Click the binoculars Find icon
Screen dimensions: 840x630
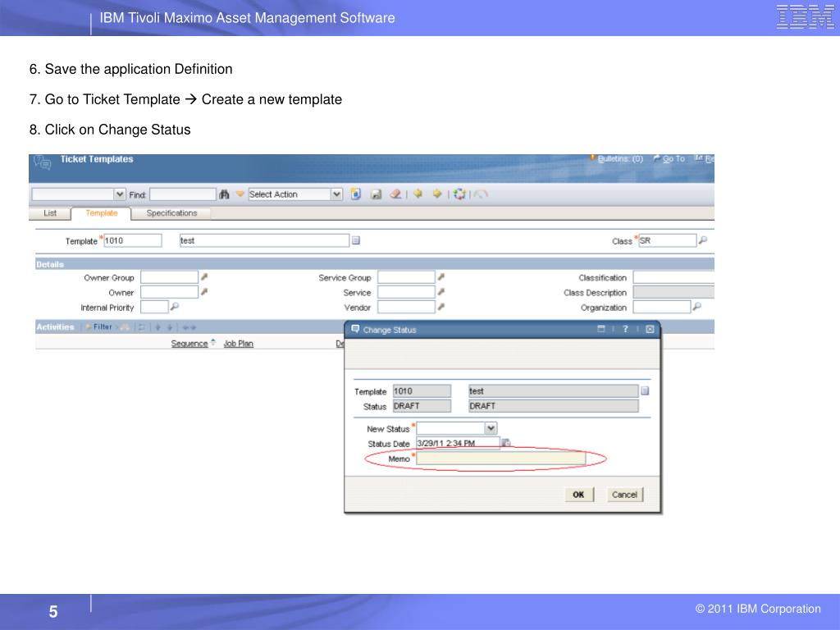(224, 194)
